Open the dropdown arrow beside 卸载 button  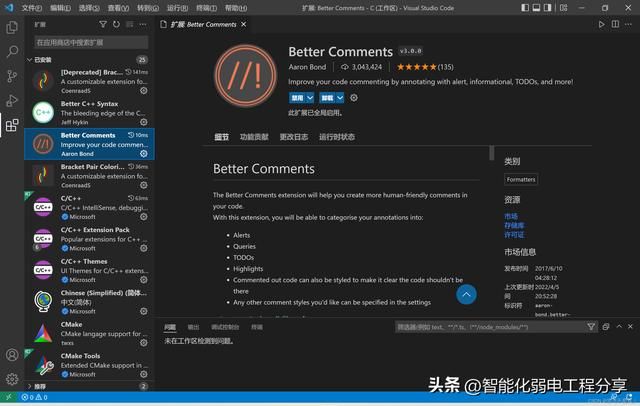pyautogui.click(x=340, y=98)
